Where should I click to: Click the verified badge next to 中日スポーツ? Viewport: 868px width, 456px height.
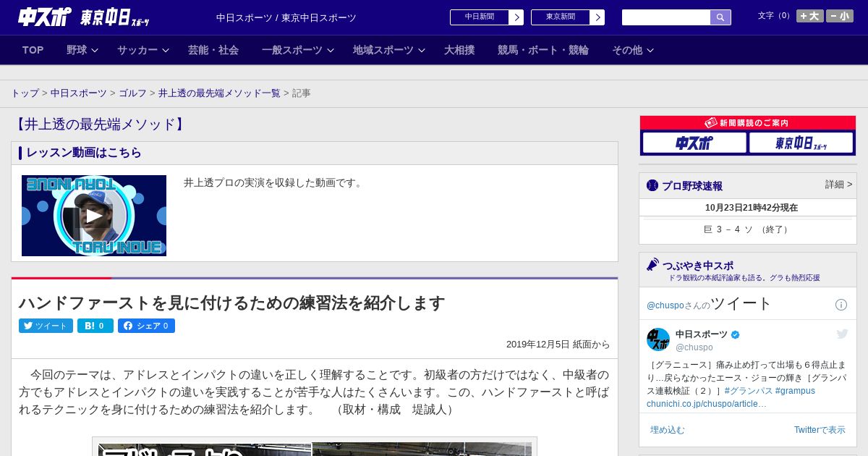[736, 334]
